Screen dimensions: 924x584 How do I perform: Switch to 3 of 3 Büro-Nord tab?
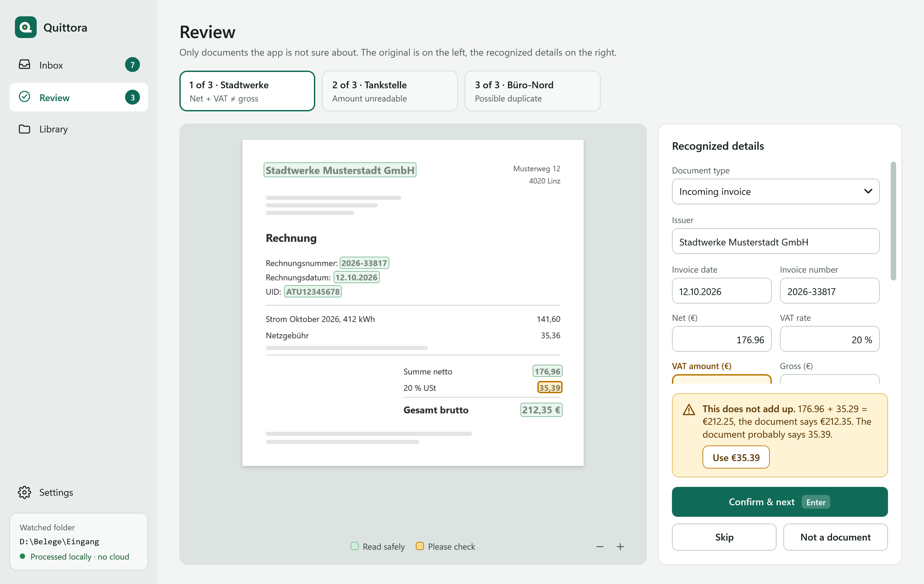click(532, 91)
